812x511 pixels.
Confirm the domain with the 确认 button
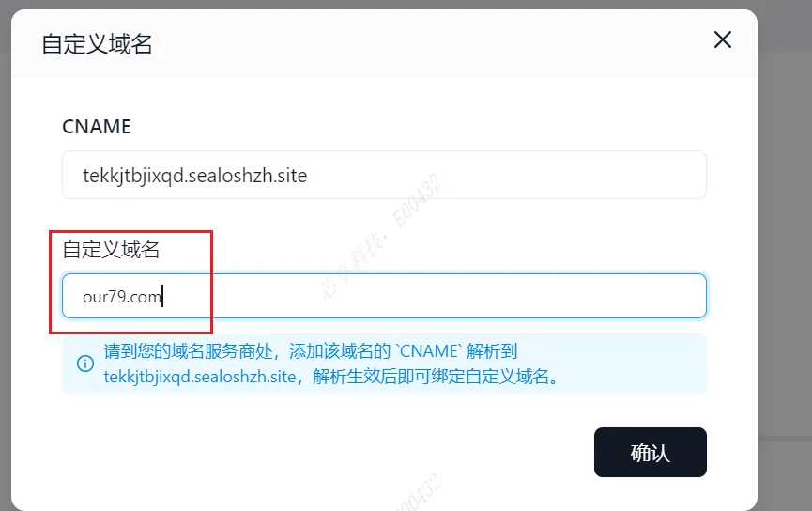pyautogui.click(x=650, y=452)
